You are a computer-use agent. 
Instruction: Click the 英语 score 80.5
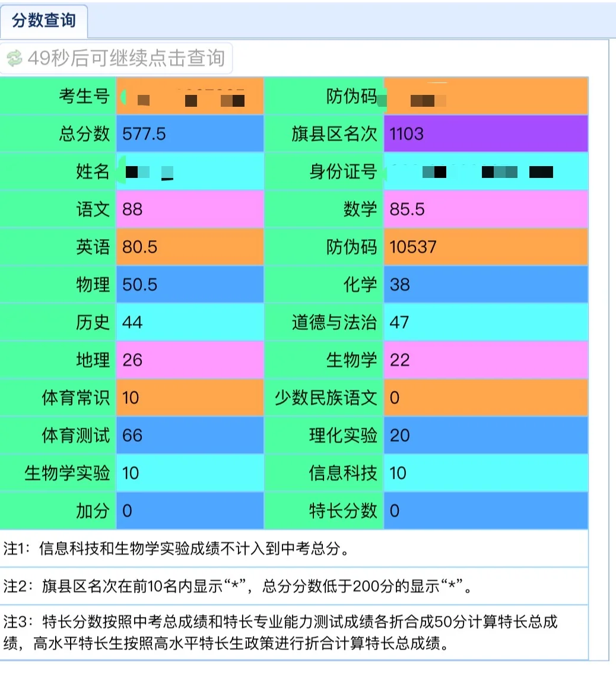click(x=139, y=247)
